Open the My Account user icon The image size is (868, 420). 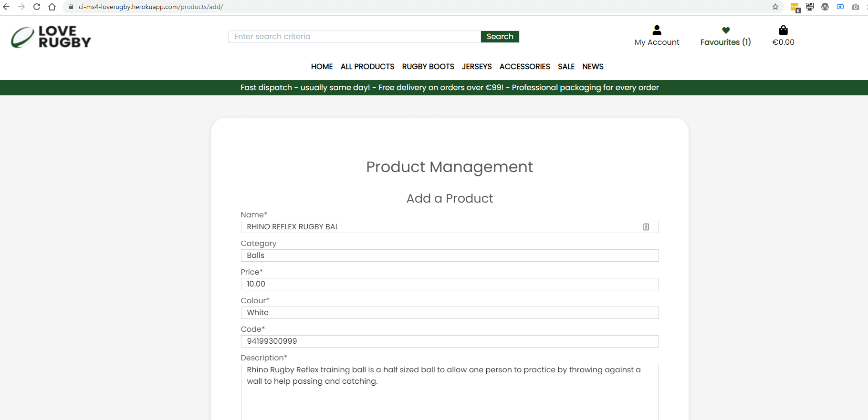657,30
